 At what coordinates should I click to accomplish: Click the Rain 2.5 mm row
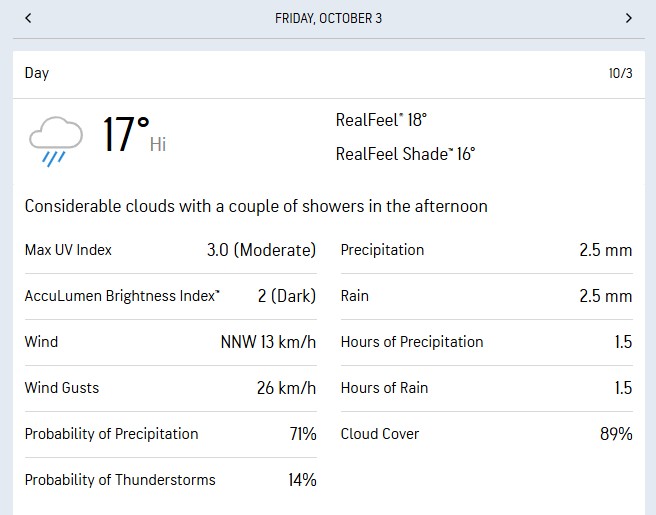click(x=486, y=296)
